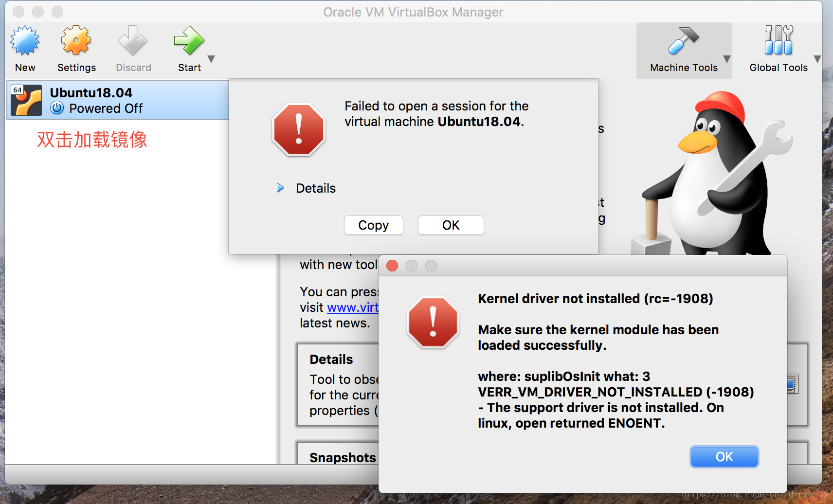Select the Ubuntu18.04 VM OS icon
Screen dimensions: 833x504
click(x=26, y=100)
